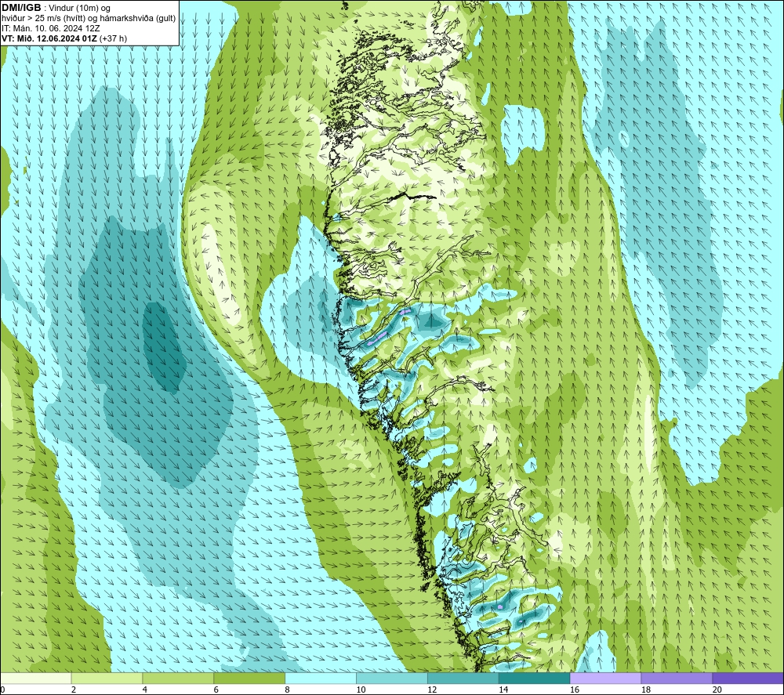Click the legend value '18'
The height and width of the screenshot is (695, 784).
point(645,690)
